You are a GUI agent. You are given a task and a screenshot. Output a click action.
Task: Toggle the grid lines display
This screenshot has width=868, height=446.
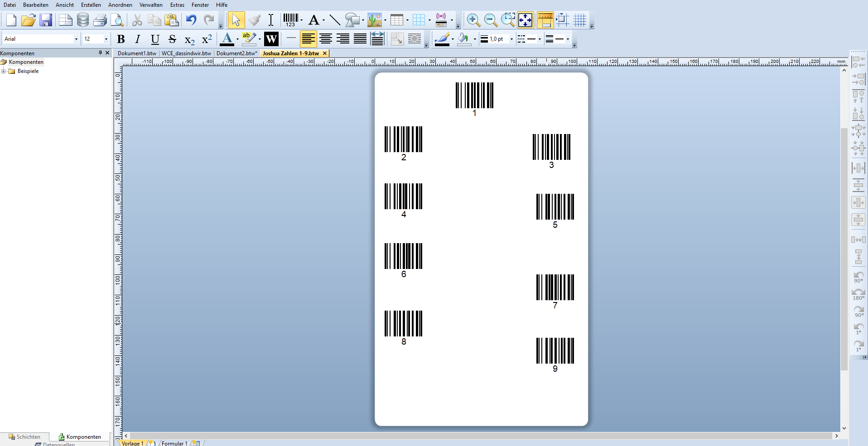click(x=580, y=20)
